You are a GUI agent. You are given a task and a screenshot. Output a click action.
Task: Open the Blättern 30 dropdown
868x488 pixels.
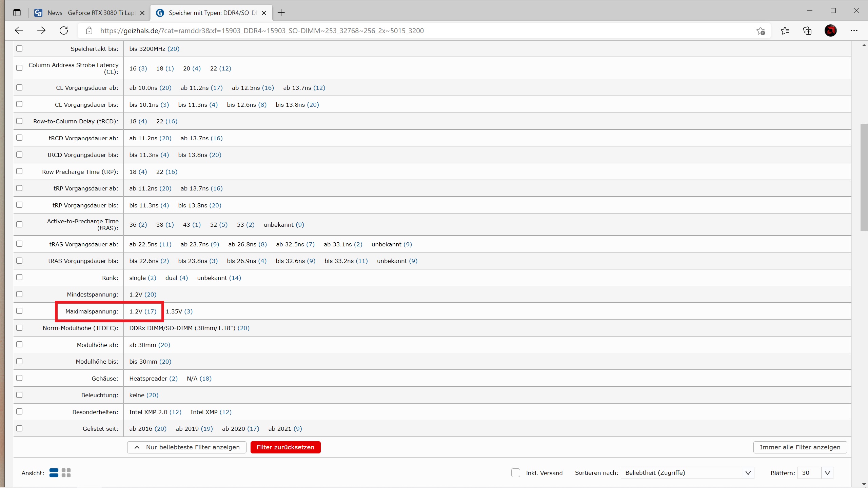[x=815, y=473]
